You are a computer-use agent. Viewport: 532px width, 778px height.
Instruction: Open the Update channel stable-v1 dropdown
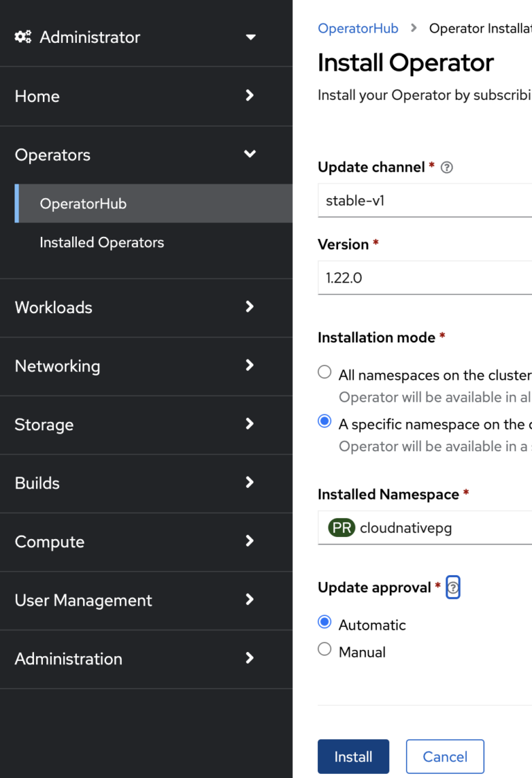424,202
